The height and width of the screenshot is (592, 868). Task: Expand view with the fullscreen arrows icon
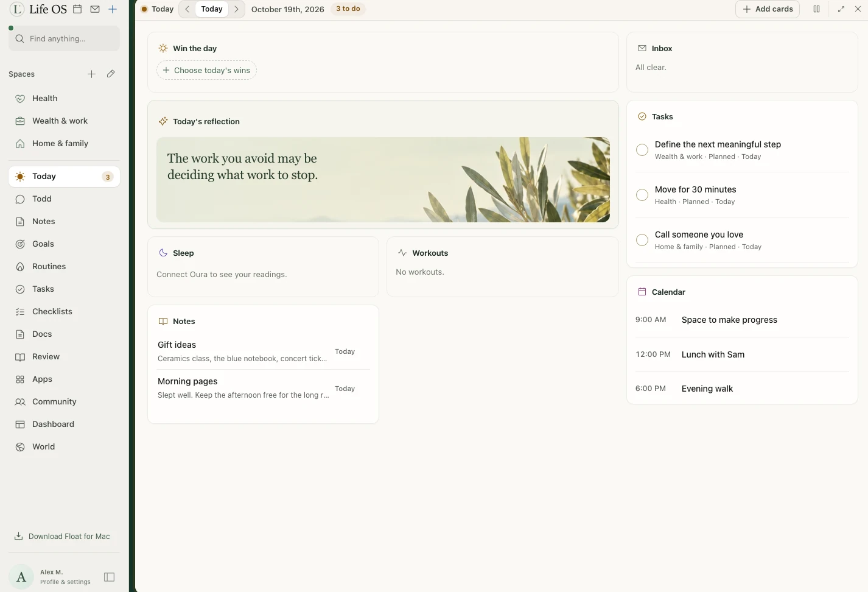tap(841, 9)
